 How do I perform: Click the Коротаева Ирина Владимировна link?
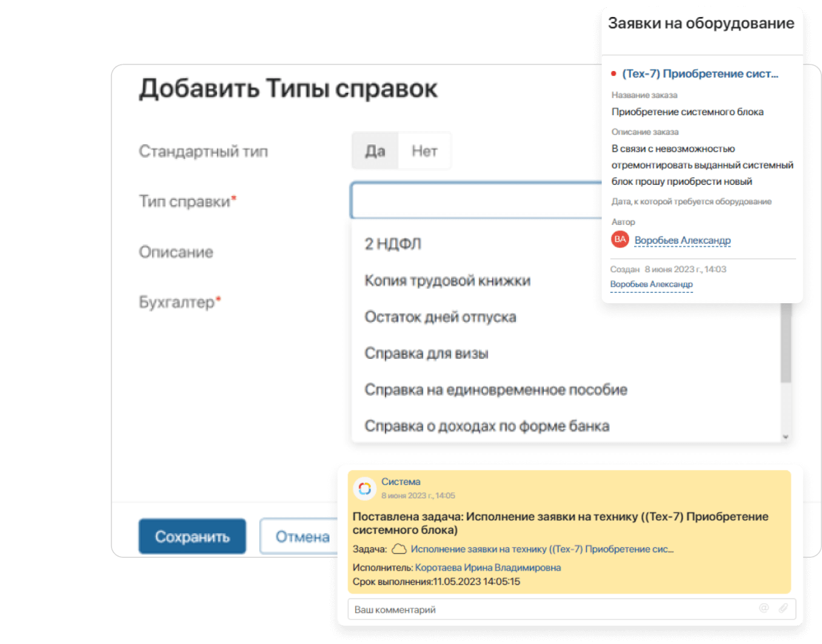point(487,568)
